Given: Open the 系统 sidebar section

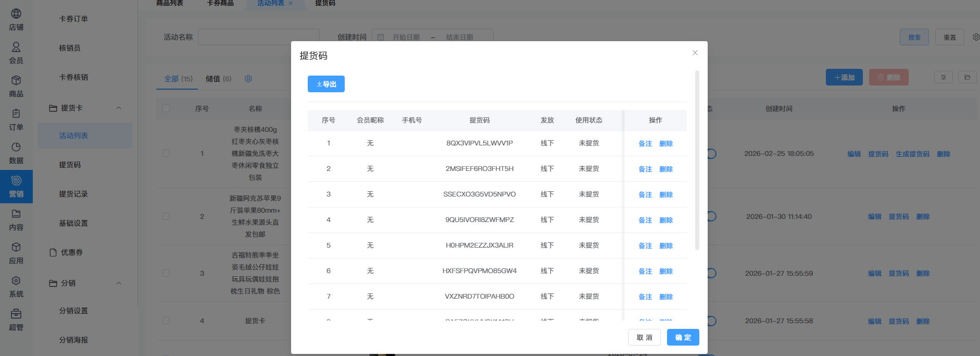Looking at the screenshot, I should [x=16, y=287].
